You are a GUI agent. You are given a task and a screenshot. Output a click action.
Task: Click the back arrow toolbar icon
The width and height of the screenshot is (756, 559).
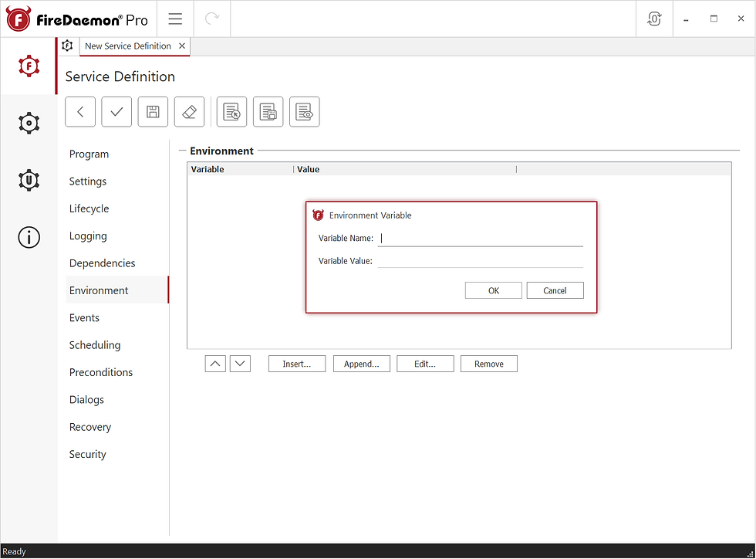tap(80, 111)
